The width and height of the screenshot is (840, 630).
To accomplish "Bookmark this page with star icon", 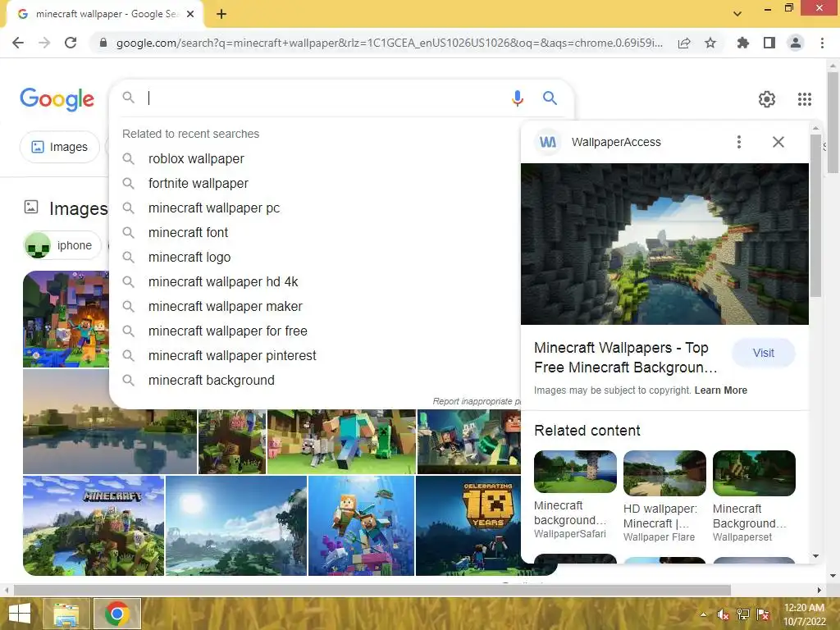I will [x=710, y=43].
